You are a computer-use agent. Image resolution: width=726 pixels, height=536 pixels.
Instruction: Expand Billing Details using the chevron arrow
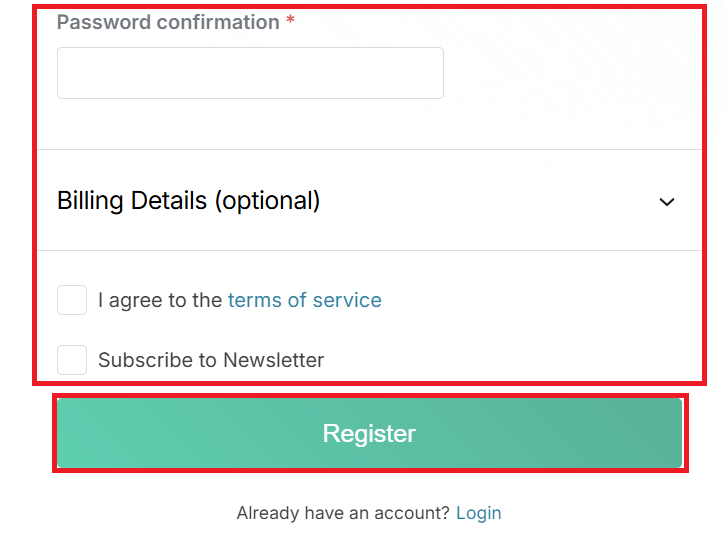coord(667,202)
